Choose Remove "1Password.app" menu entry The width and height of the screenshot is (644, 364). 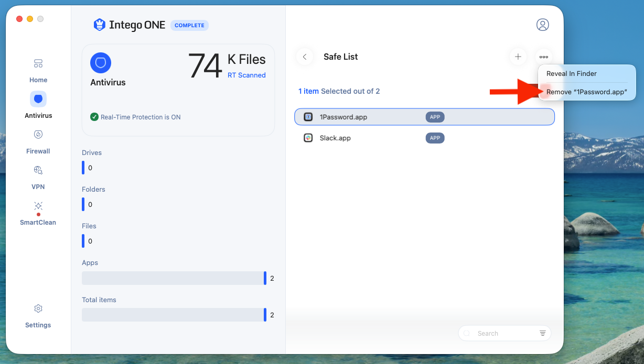point(586,92)
